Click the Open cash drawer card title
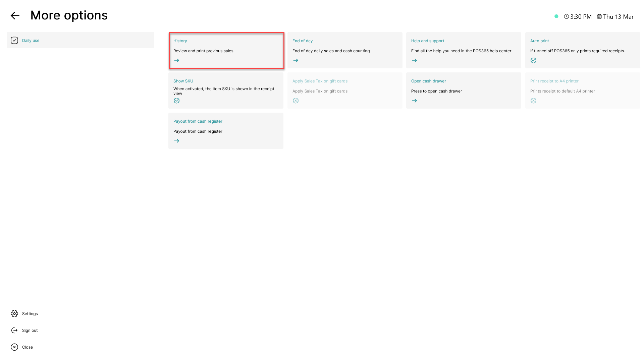This screenshot has height=362, width=644. coord(429,81)
